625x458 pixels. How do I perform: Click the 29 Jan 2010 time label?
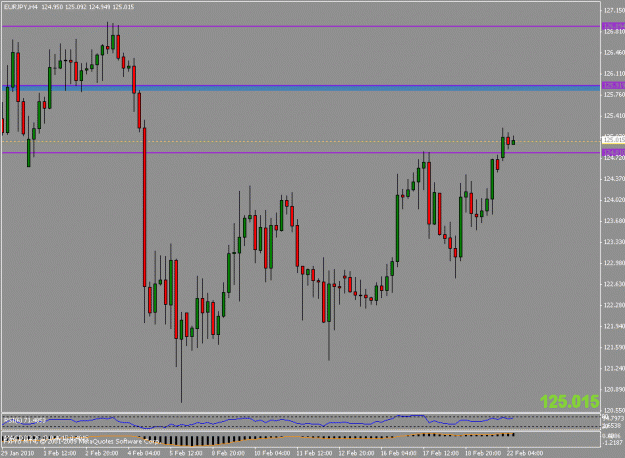(x=18, y=453)
